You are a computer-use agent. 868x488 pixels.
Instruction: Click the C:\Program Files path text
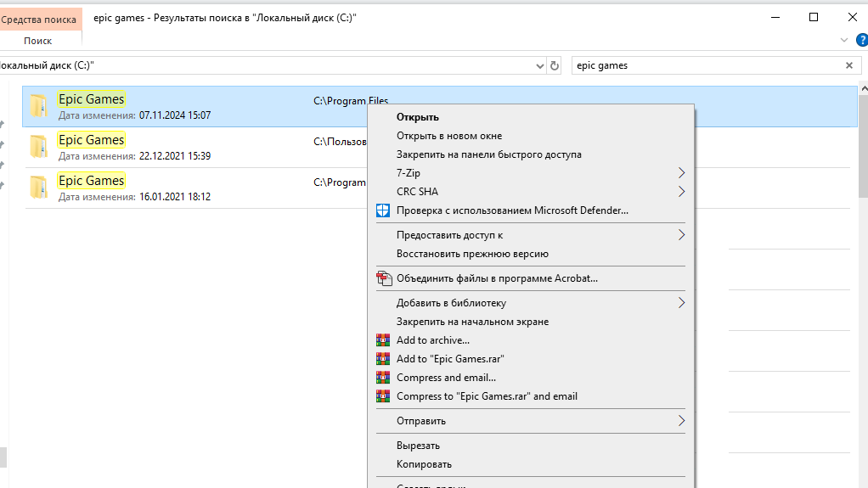(x=351, y=101)
